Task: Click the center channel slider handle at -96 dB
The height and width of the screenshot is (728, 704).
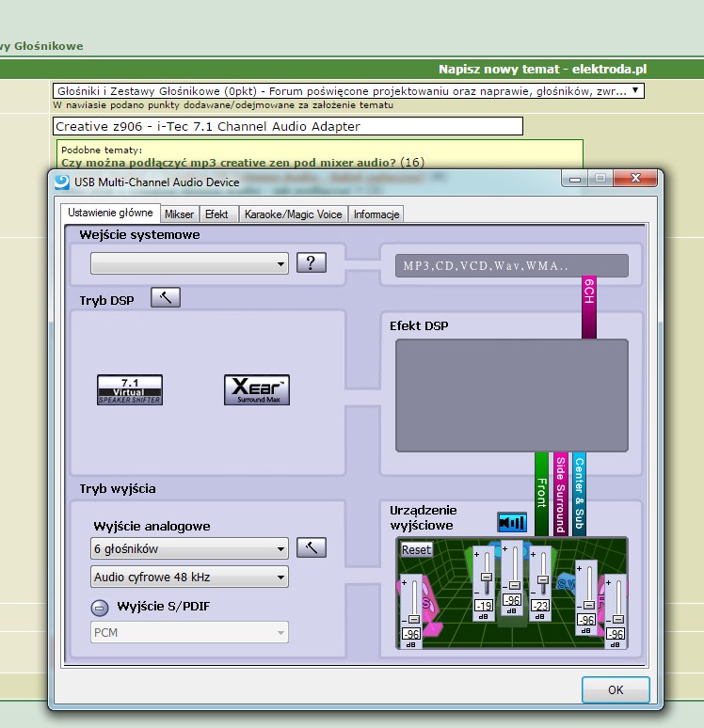Action: [x=515, y=585]
